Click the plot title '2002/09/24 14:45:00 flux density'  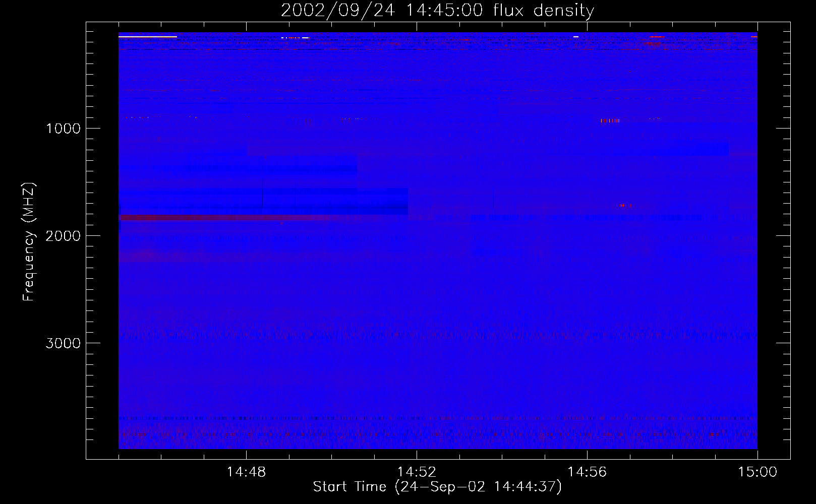click(x=437, y=11)
